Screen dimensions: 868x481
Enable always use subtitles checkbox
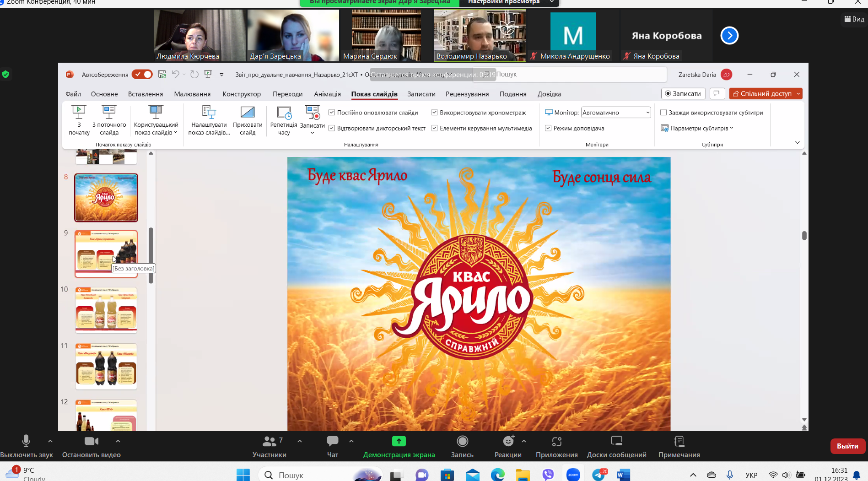(663, 113)
